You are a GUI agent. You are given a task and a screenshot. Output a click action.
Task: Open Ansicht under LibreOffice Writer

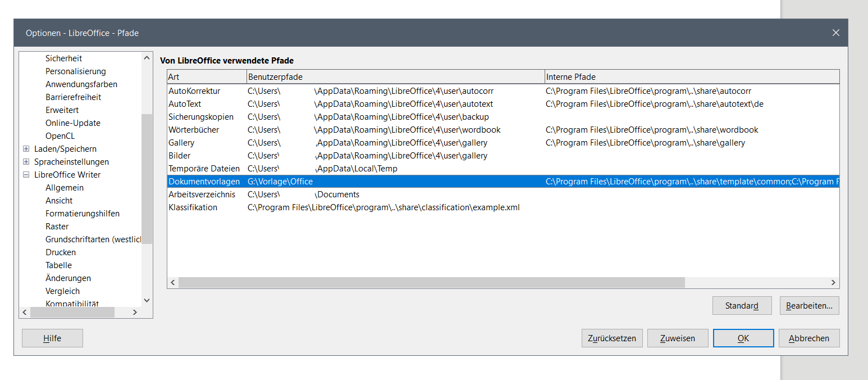pos(59,201)
